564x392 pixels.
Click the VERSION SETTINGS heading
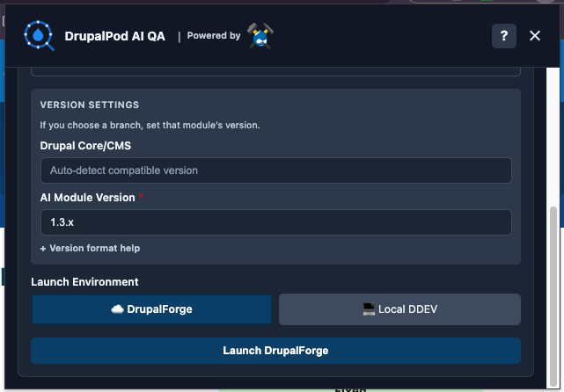point(90,105)
